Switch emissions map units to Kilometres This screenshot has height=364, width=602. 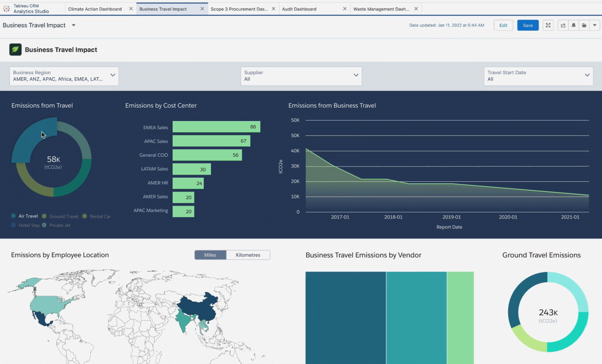pyautogui.click(x=248, y=255)
